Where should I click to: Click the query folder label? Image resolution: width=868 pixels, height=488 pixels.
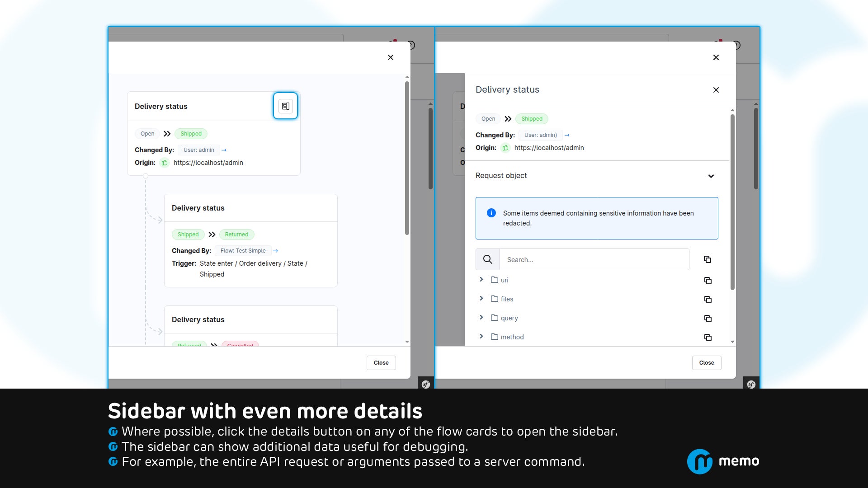[x=509, y=318]
